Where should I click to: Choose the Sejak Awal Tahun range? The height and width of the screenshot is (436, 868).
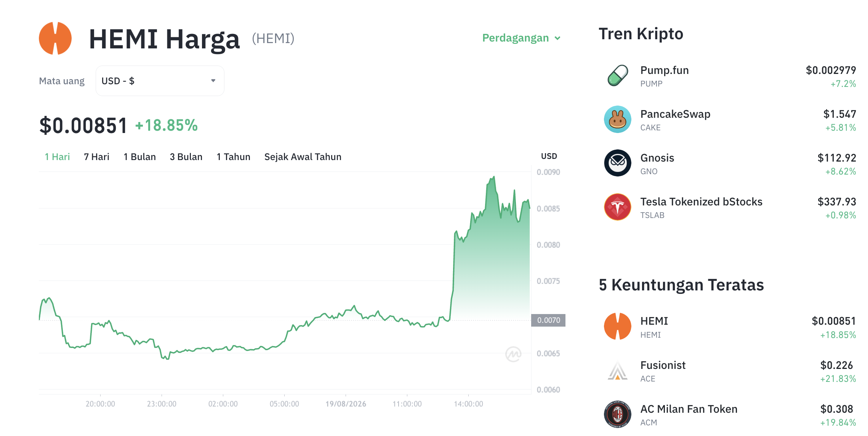pyautogui.click(x=303, y=157)
